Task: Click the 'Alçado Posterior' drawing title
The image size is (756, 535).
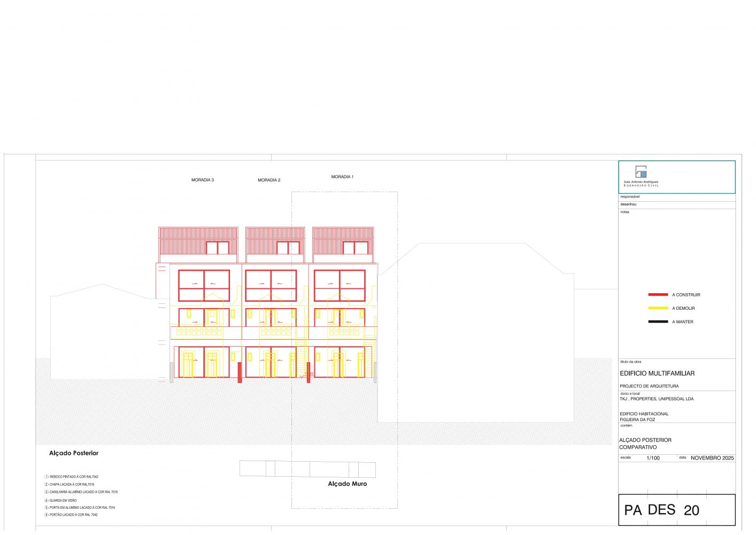Action: tap(74, 453)
